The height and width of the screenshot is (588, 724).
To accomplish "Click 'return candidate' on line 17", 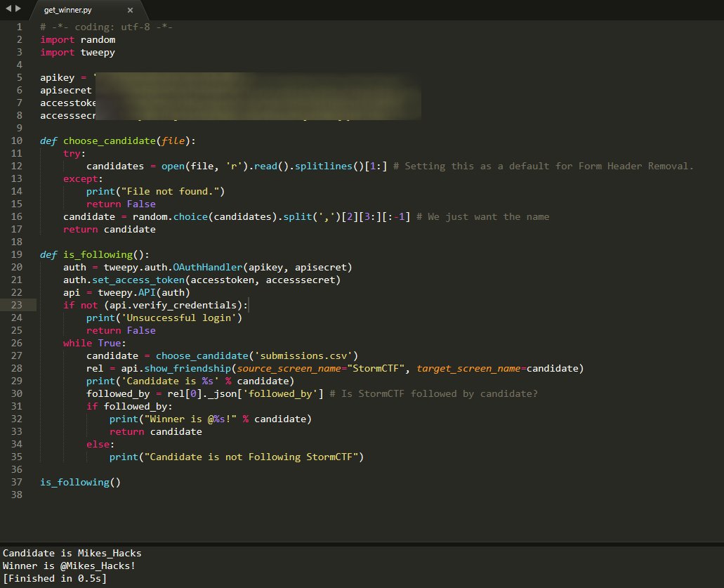I will coord(110,229).
